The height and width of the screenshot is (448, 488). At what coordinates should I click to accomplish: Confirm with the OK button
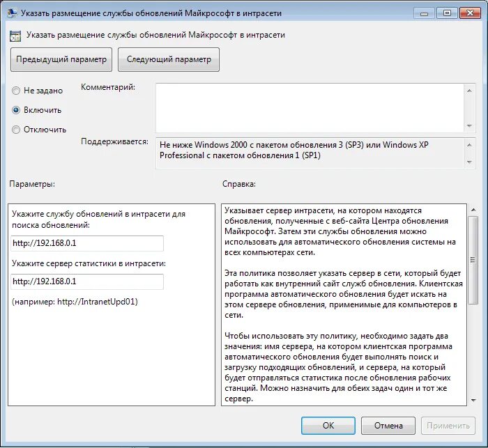(x=328, y=426)
